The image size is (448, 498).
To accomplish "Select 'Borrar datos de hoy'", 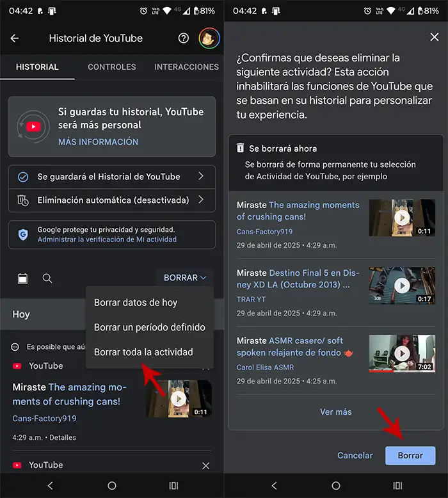I will (136, 303).
